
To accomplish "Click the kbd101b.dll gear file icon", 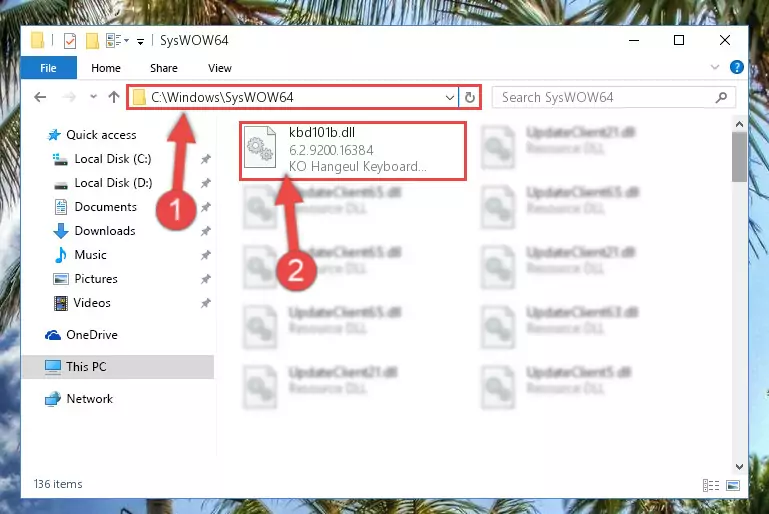I will pos(260,147).
